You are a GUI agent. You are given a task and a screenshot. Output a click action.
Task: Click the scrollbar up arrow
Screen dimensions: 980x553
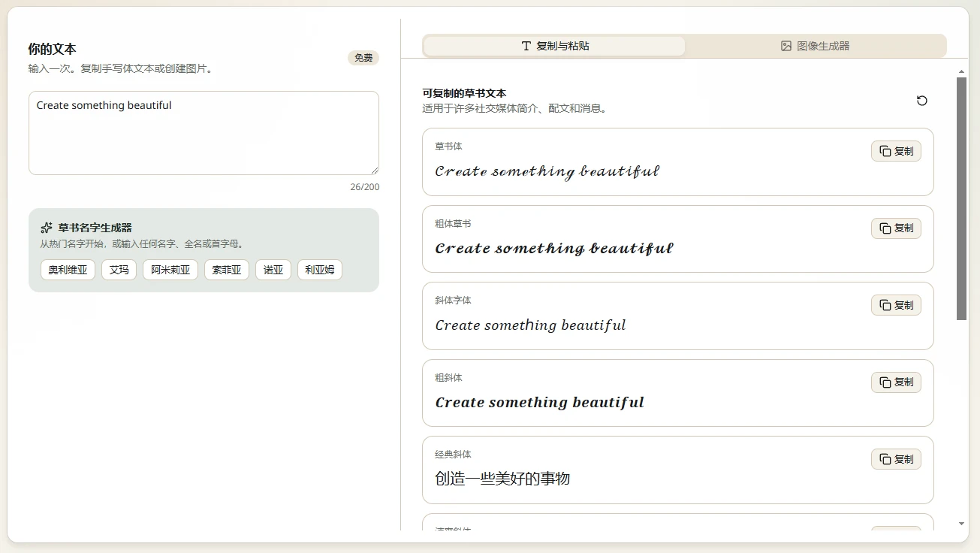pyautogui.click(x=962, y=72)
